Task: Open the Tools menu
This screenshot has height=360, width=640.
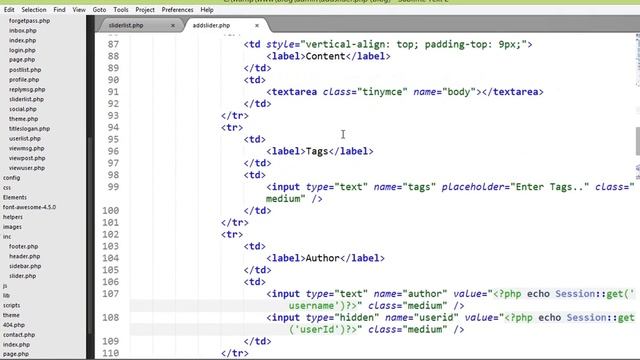Action: coord(120,9)
